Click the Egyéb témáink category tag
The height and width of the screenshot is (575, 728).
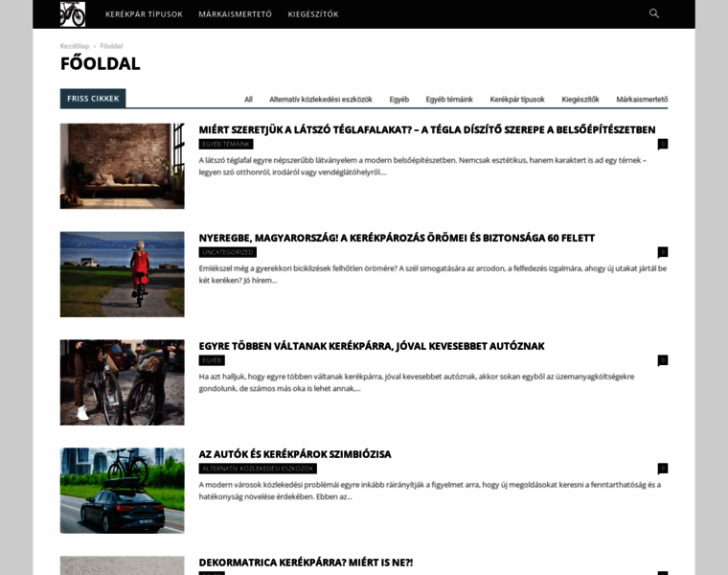226,144
